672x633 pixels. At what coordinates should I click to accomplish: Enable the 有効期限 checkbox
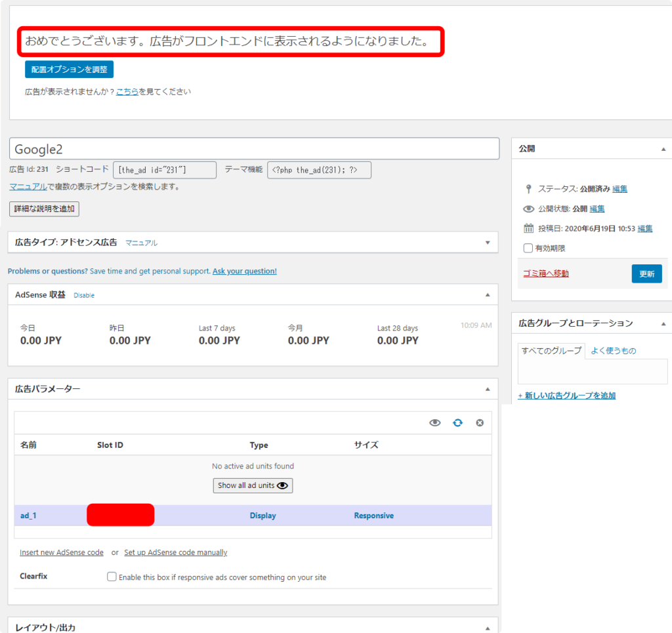coord(528,248)
